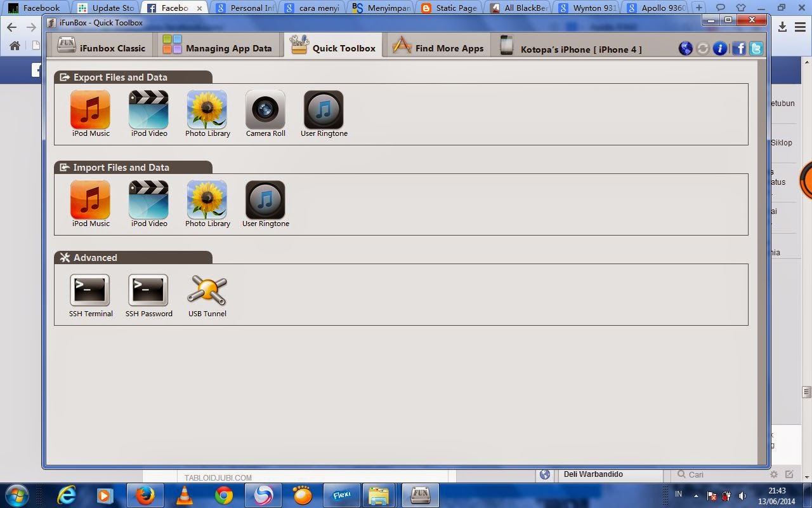
Task: Click the browser back arrow
Action: tap(11, 27)
